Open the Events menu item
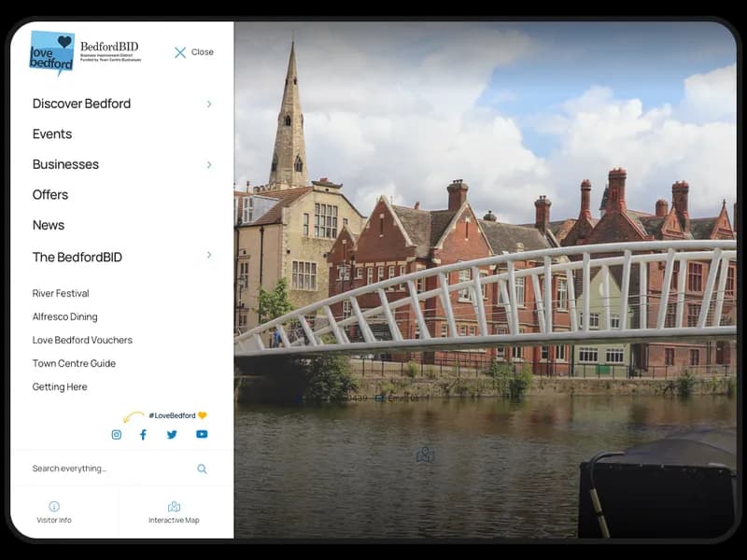Image resolution: width=747 pixels, height=560 pixels. tap(51, 133)
